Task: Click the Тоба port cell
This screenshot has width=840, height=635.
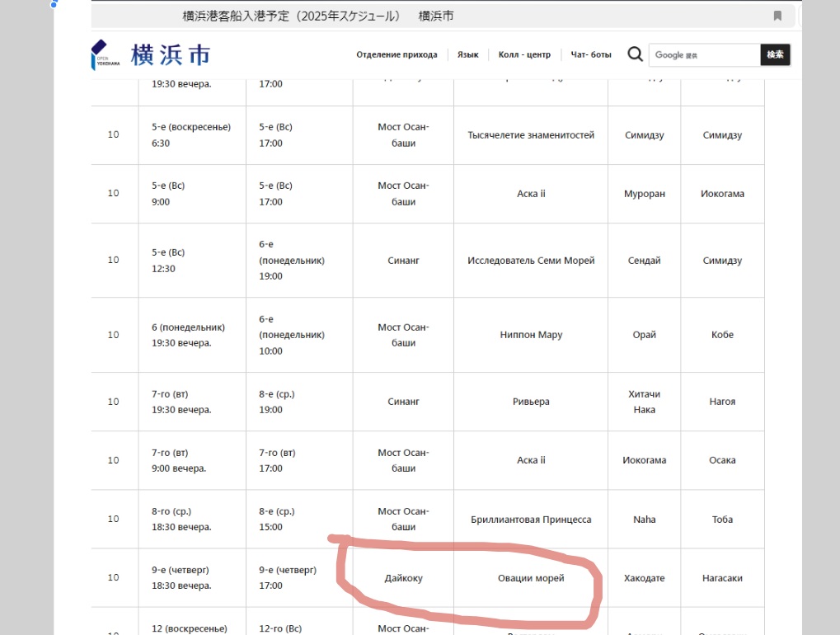Action: [x=722, y=520]
